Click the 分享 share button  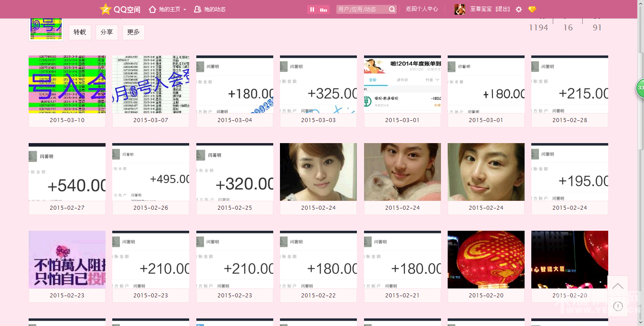[106, 32]
